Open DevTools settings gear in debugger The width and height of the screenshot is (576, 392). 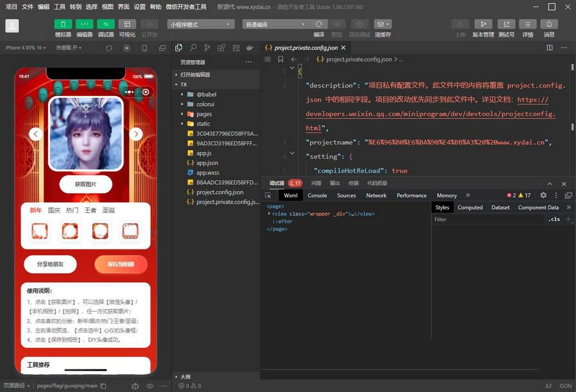(x=543, y=195)
